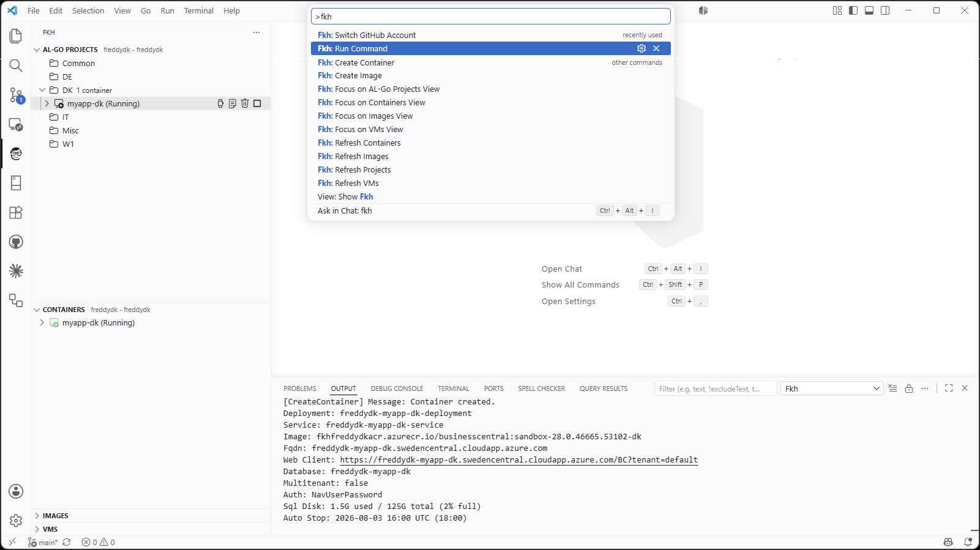This screenshot has height=550, width=980.
Task: Open the Terminal menu
Action: point(199,10)
